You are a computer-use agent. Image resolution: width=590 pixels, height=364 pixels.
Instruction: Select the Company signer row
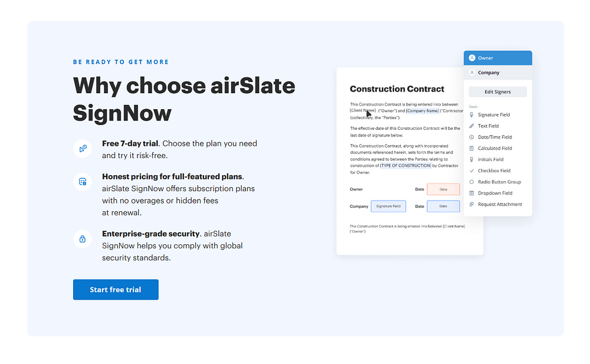click(x=497, y=73)
